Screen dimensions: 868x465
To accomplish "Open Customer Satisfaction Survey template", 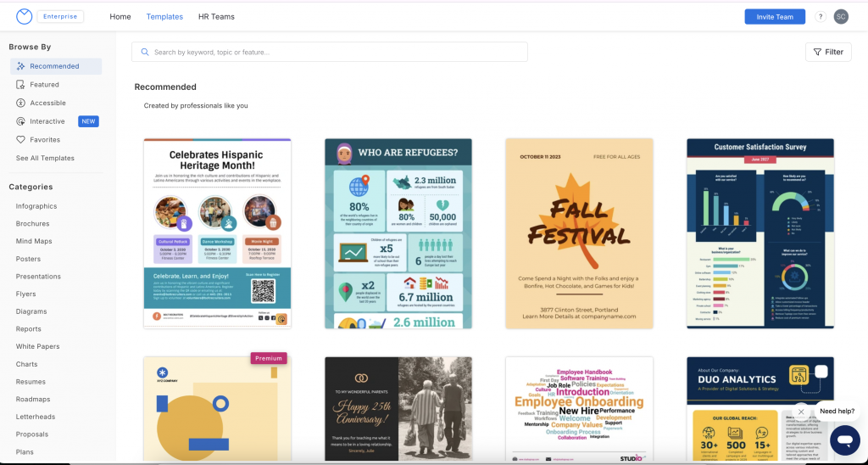I will click(760, 233).
